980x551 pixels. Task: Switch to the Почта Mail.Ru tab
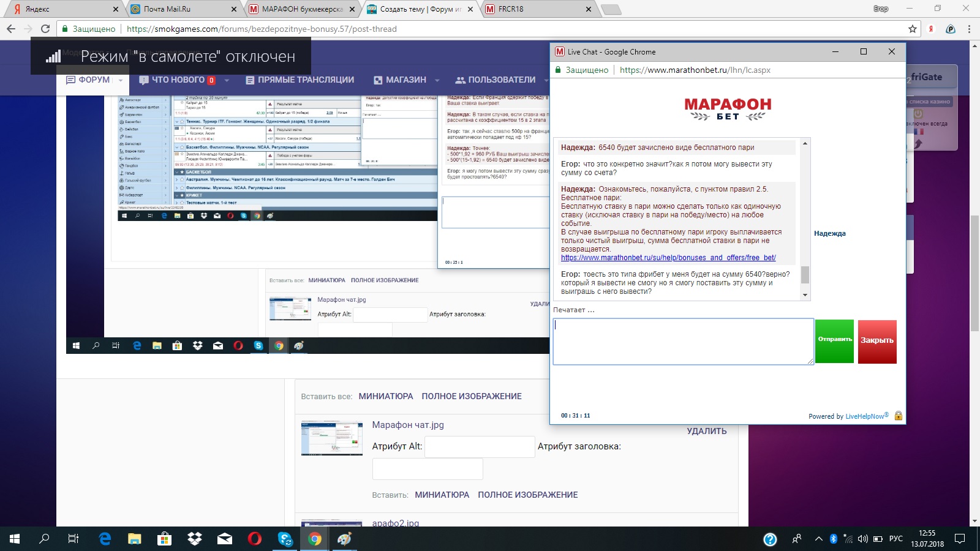[x=183, y=9]
